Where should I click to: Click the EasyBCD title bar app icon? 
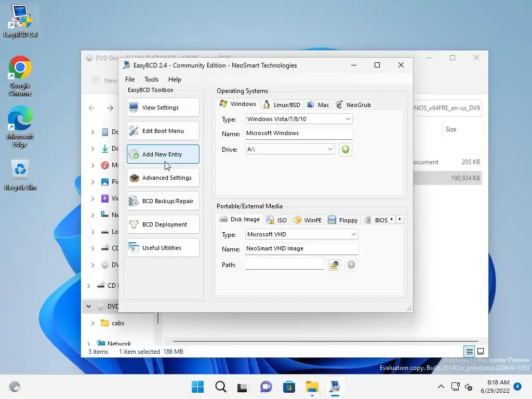pos(127,65)
